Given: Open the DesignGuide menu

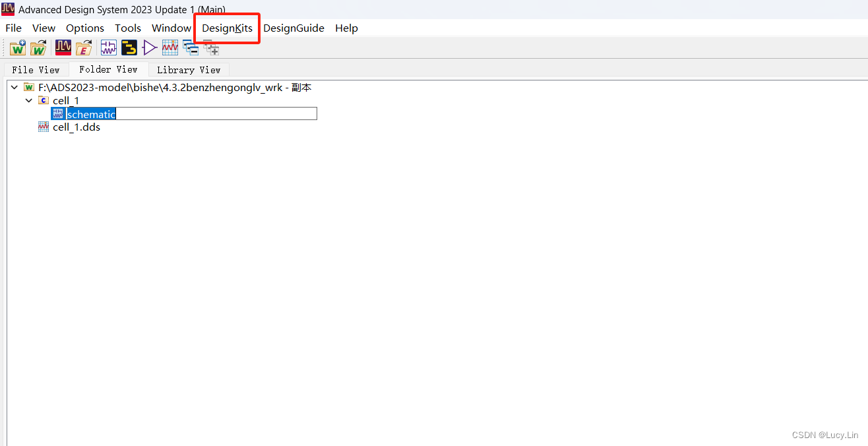Looking at the screenshot, I should click(294, 28).
